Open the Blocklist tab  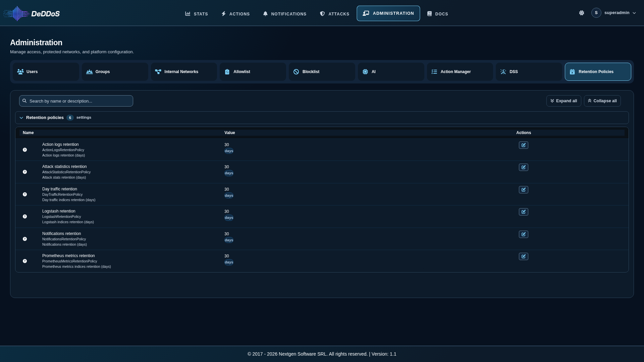pyautogui.click(x=322, y=72)
